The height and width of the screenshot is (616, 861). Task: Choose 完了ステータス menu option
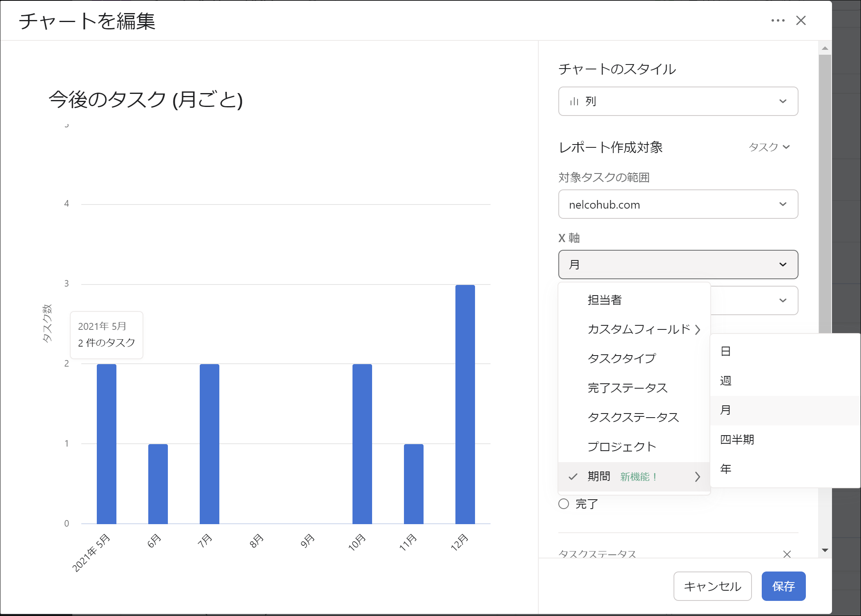click(x=634, y=388)
